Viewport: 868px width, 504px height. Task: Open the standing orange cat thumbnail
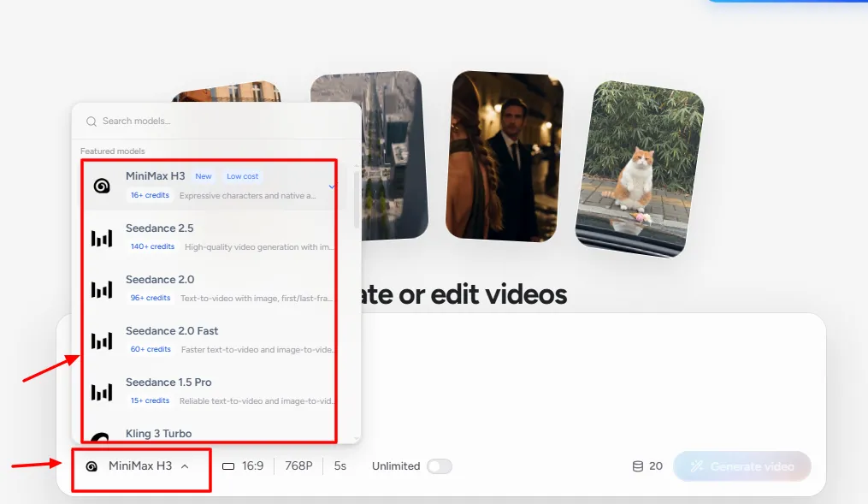click(640, 169)
